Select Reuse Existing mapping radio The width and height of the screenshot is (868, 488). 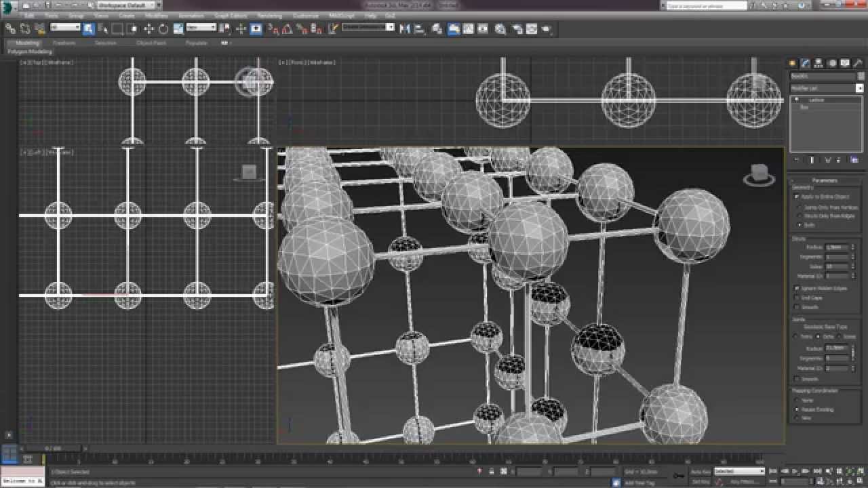(x=797, y=409)
